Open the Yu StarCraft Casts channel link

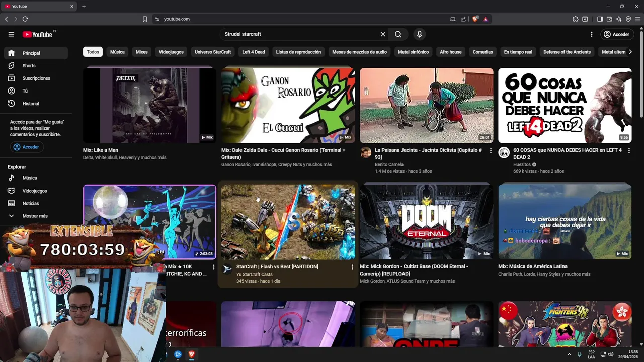click(255, 275)
